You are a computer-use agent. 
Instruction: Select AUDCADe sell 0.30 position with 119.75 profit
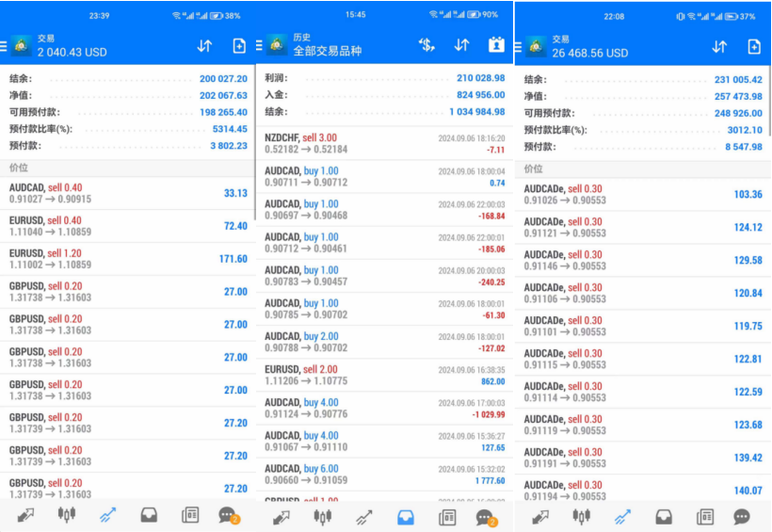pos(643,326)
